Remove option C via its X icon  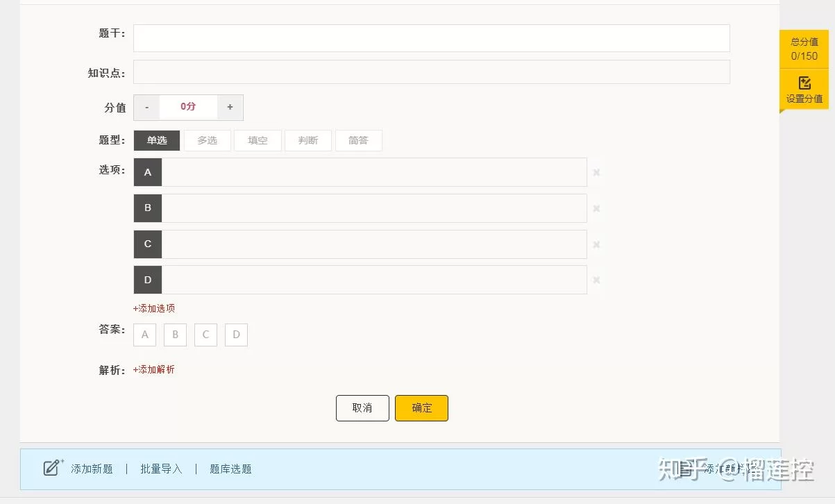[x=596, y=244]
